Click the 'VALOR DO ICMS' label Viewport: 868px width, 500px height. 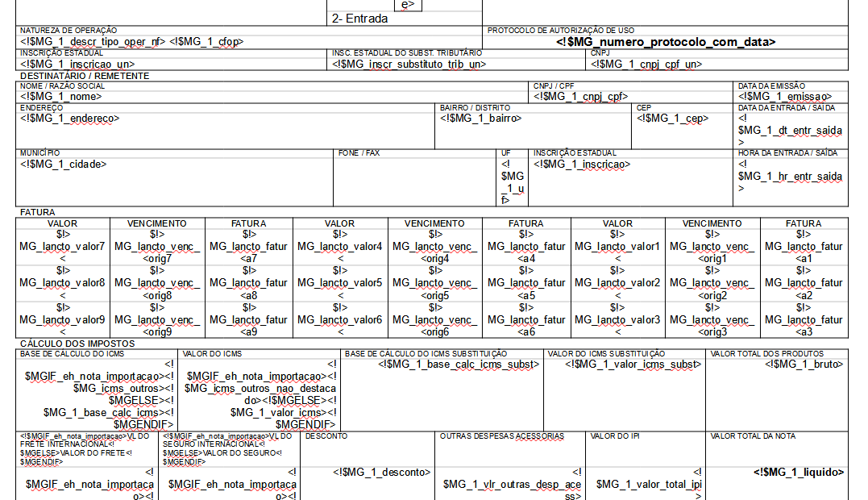point(212,354)
